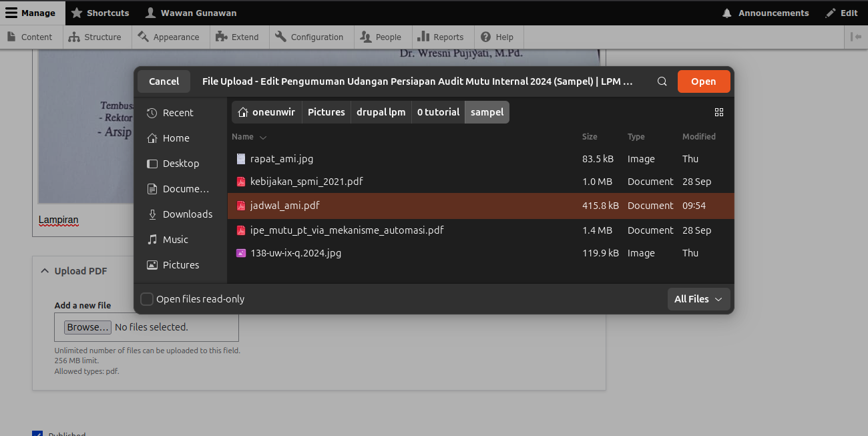Collapse the Upload PDF section
Viewport: 868px width, 436px height.
pos(73,271)
